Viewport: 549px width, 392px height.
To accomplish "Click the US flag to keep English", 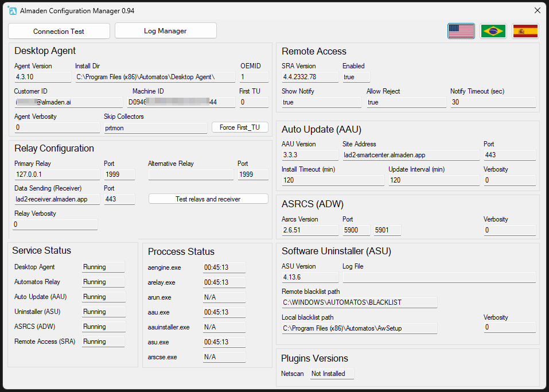I will coord(461,31).
